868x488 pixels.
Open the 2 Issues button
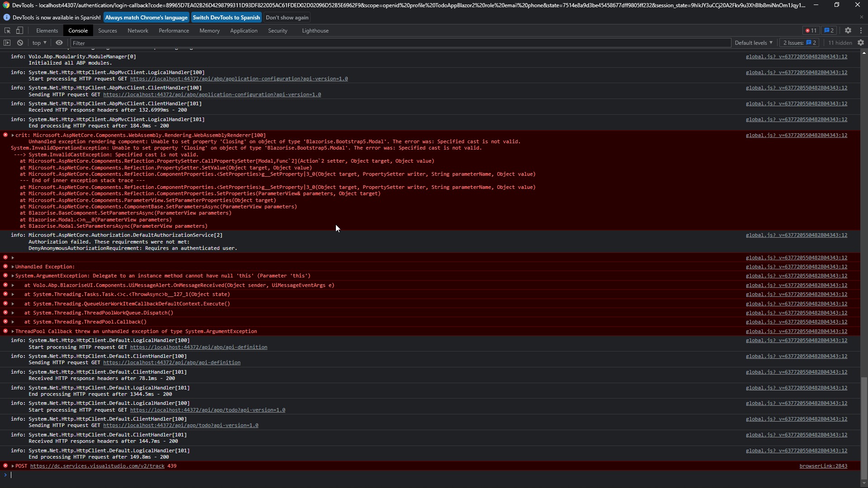799,43
